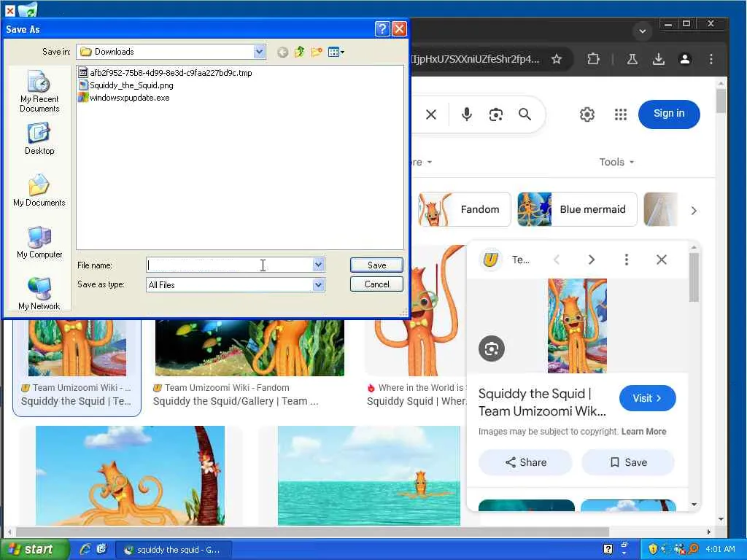Open the Windows start menu
The width and height of the screenshot is (747, 560).
click(34, 550)
